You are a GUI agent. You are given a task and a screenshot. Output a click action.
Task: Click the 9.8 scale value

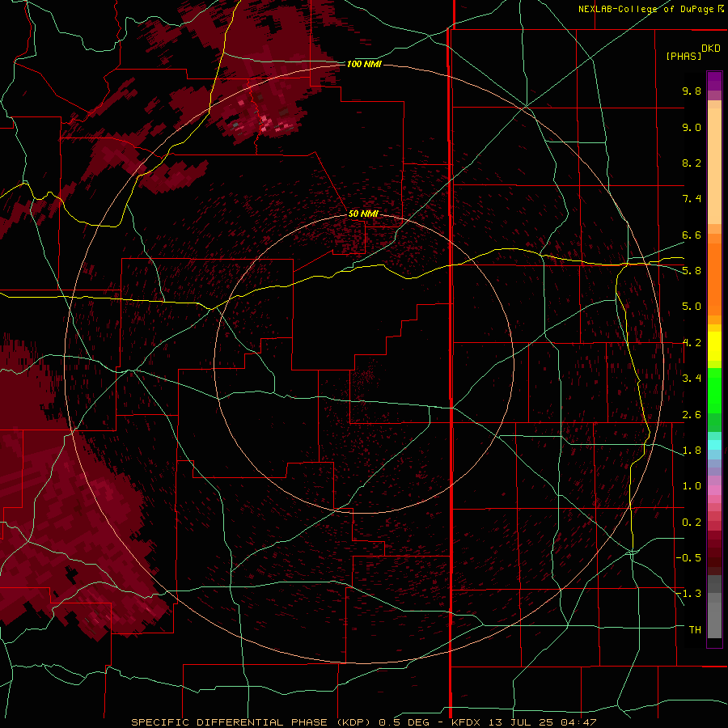pos(692,91)
